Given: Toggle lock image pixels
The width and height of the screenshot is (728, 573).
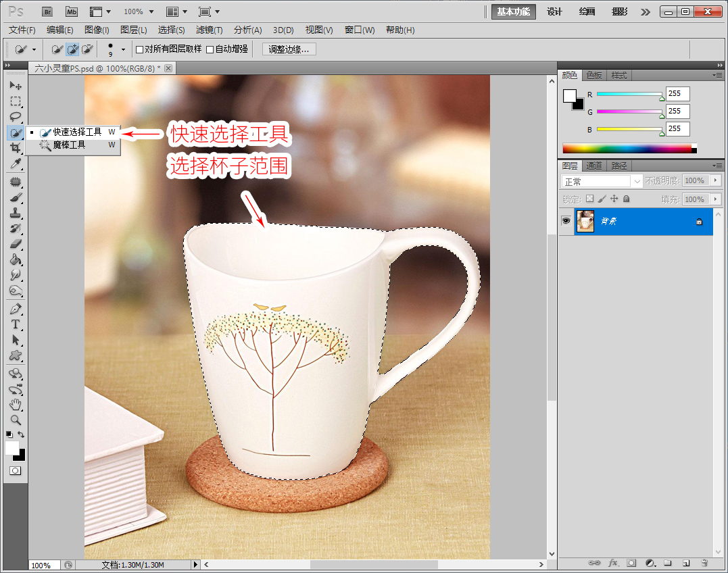Looking at the screenshot, I should coord(602,199).
